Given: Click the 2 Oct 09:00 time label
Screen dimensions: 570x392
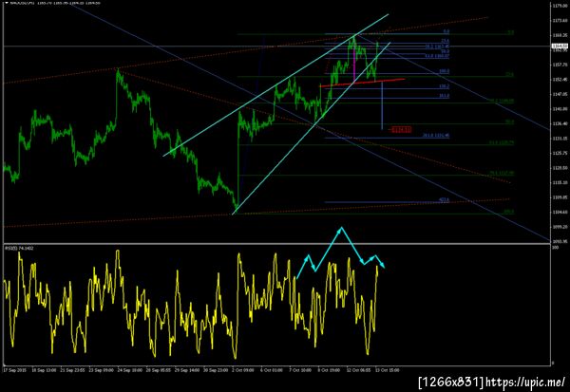Looking at the screenshot, I should pyautogui.click(x=243, y=370).
